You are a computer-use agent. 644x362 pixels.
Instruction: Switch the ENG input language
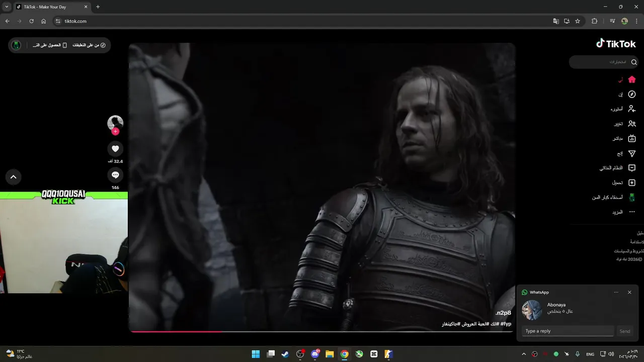[x=590, y=354]
